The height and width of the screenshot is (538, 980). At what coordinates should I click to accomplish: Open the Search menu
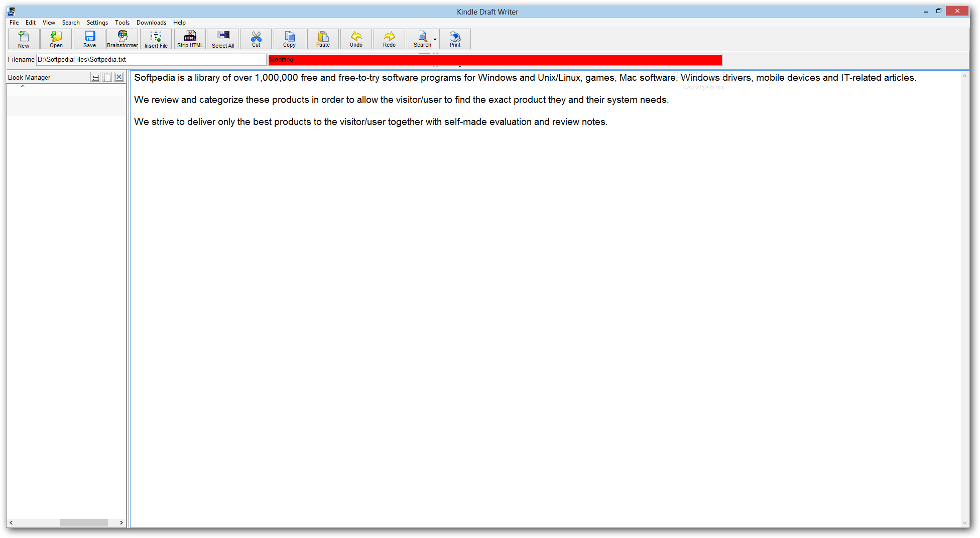[71, 23]
